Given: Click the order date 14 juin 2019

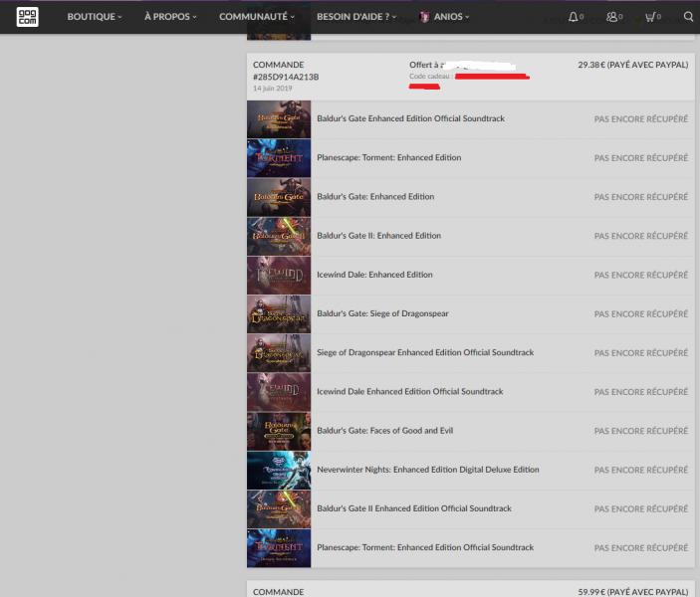Looking at the screenshot, I should coord(272,89).
